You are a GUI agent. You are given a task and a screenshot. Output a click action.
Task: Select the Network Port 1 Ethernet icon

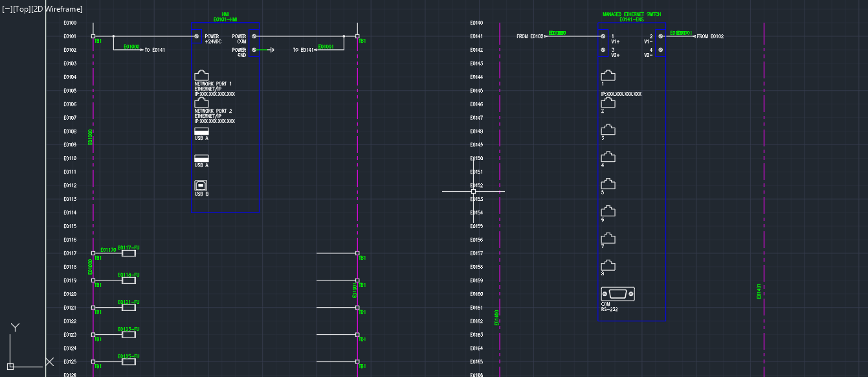[201, 75]
